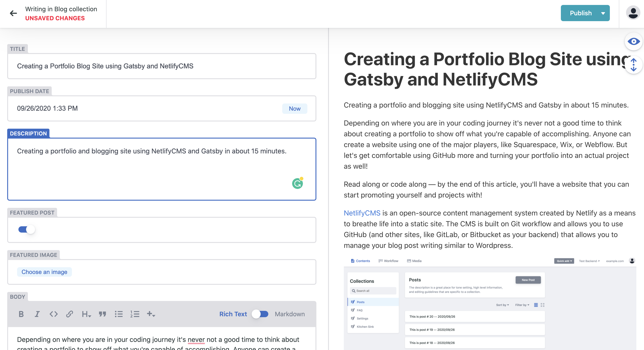This screenshot has width=644, height=350.
Task: Click Choose an image button
Action: (x=44, y=272)
